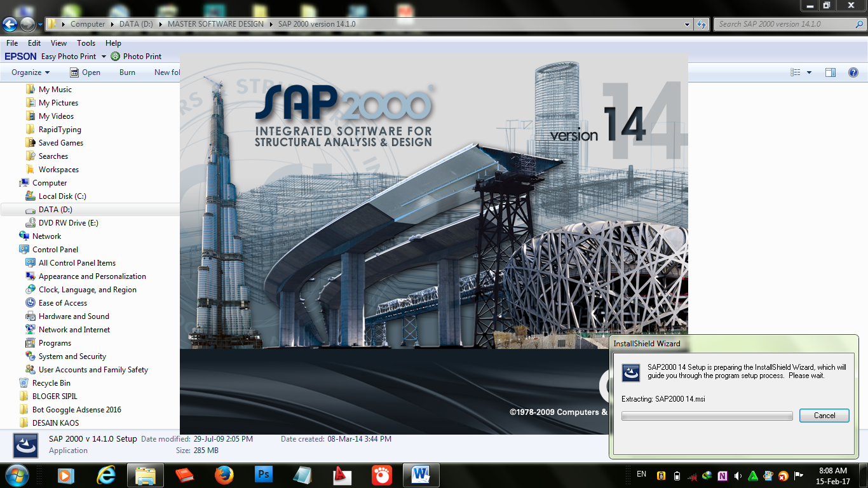868x488 pixels.
Task: Click the SAP 2000 Setup icon in details pane
Action: [25, 445]
